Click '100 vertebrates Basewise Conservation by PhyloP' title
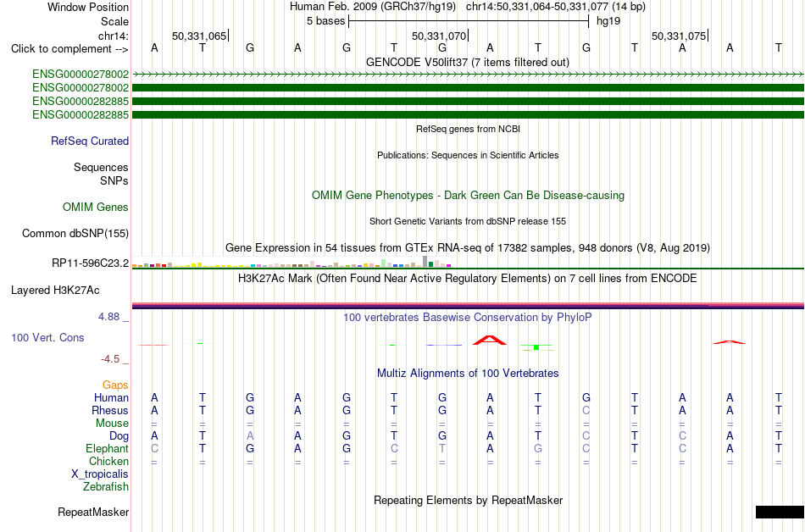 (468, 318)
